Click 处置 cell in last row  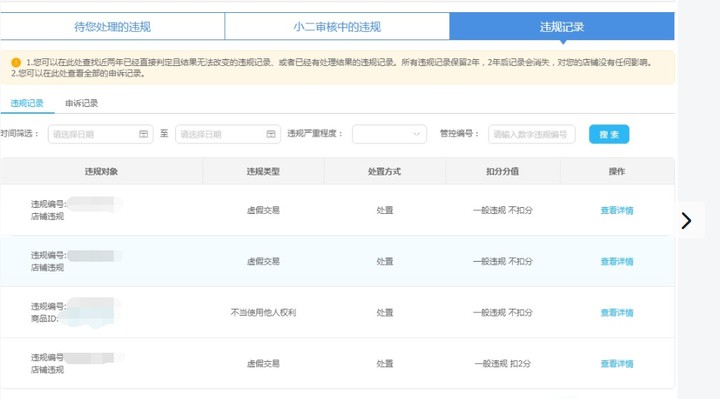tap(384, 364)
